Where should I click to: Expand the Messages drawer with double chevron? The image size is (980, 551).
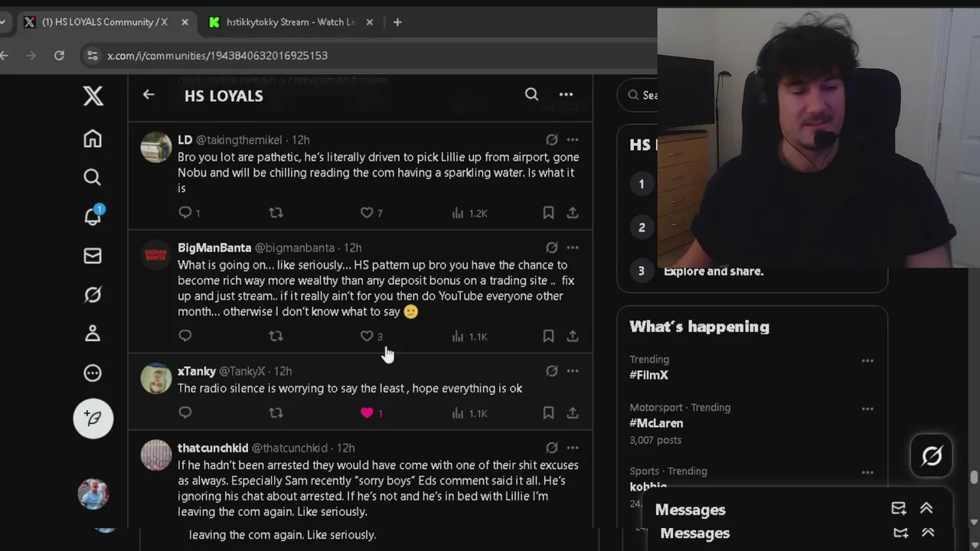[x=926, y=508]
